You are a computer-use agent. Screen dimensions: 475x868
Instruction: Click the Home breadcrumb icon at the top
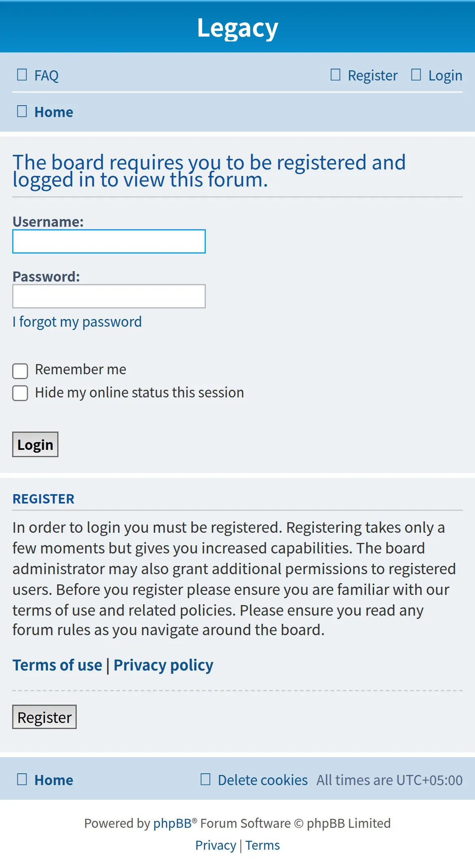[x=22, y=111]
